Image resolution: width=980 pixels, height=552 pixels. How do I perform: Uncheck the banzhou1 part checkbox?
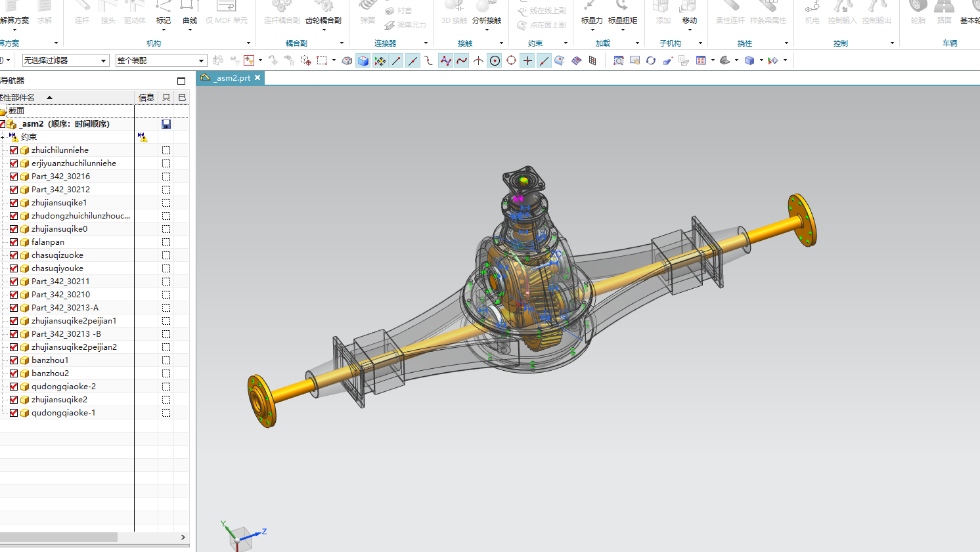coord(14,360)
